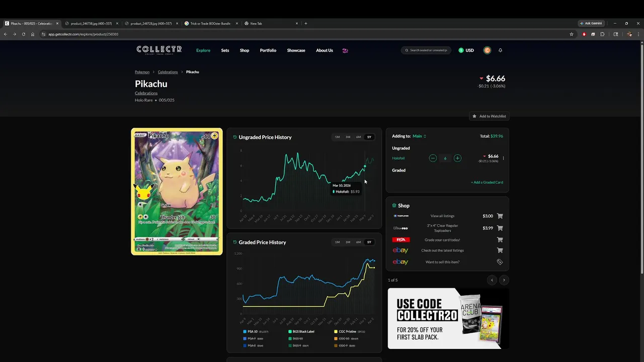Click the search sealed or unsealed field

pyautogui.click(x=426, y=50)
